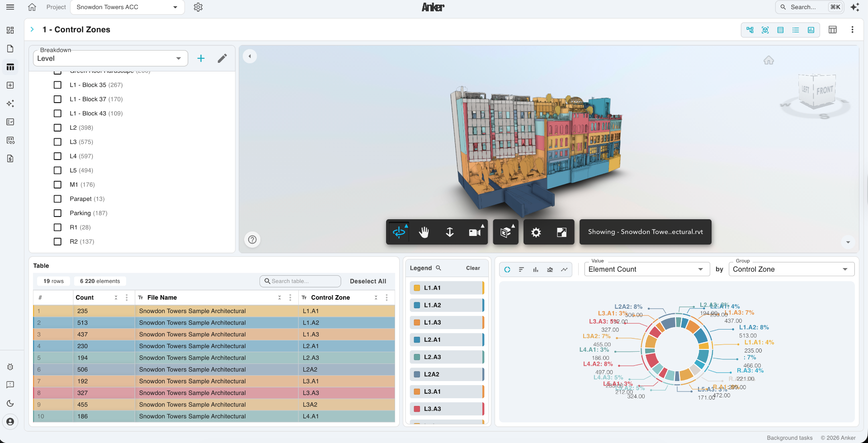Activate the pan hand tool
Viewport: 868px width, 443px height.
[424, 232]
